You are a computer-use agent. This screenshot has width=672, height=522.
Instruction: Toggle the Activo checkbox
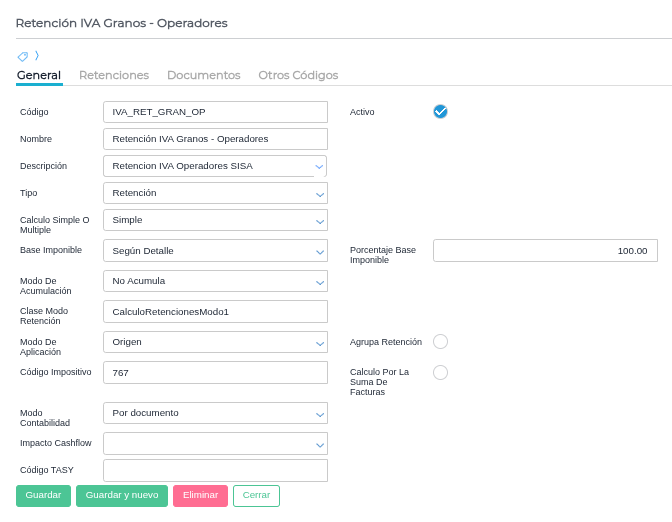pyautogui.click(x=440, y=111)
